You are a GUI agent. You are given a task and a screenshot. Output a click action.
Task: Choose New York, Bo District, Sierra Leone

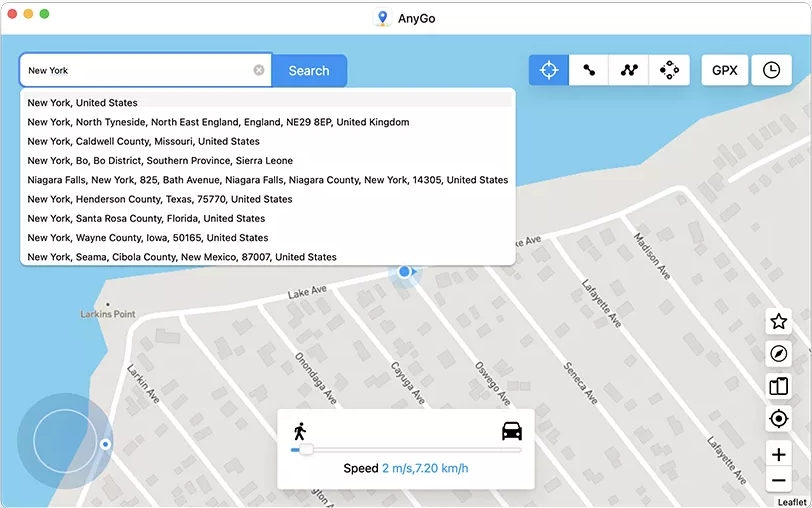pyautogui.click(x=268, y=161)
